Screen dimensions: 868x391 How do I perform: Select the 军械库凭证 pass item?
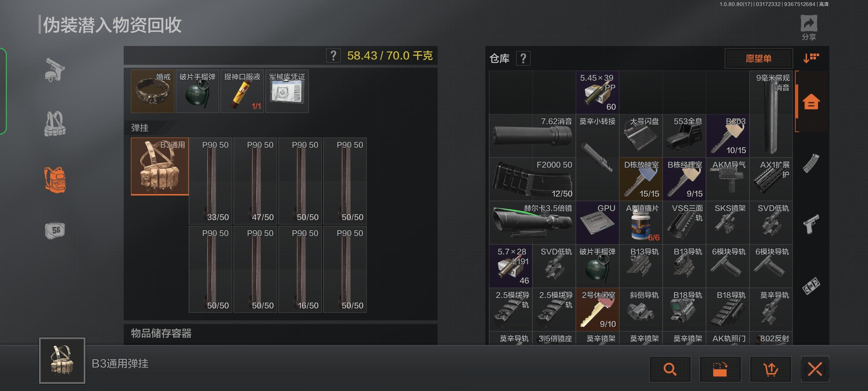tap(287, 91)
